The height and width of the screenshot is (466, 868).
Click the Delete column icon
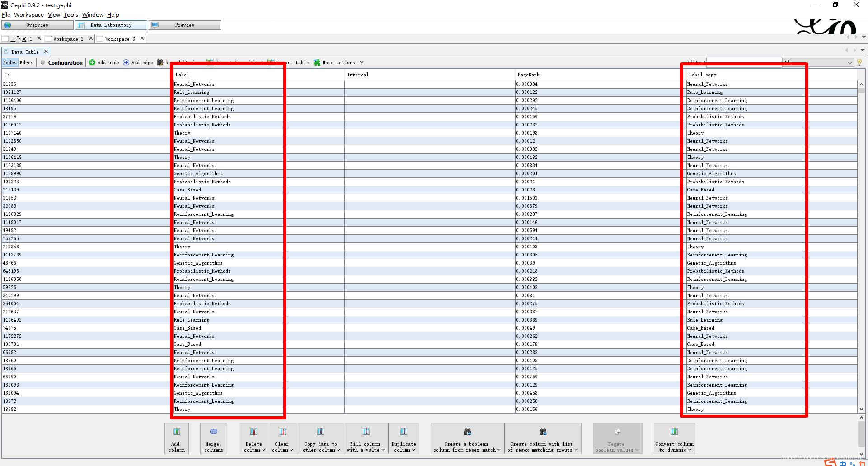click(x=254, y=432)
